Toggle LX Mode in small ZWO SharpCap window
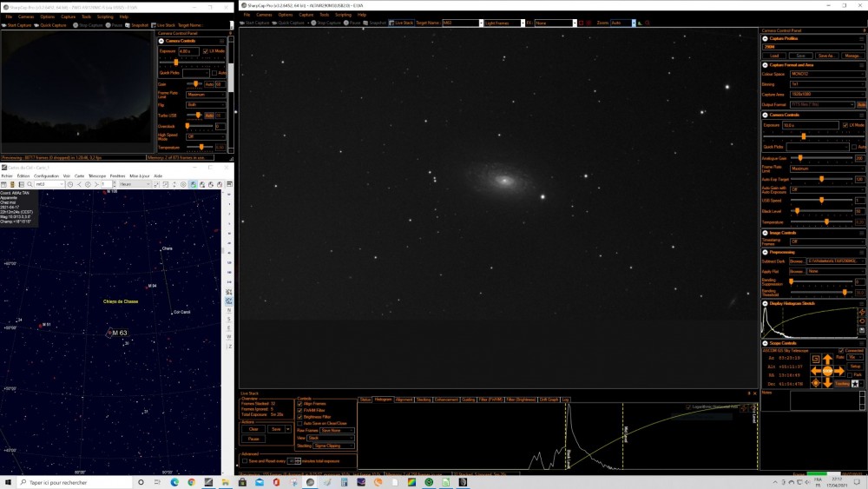Viewport: 868px width, 489px height. click(x=206, y=51)
